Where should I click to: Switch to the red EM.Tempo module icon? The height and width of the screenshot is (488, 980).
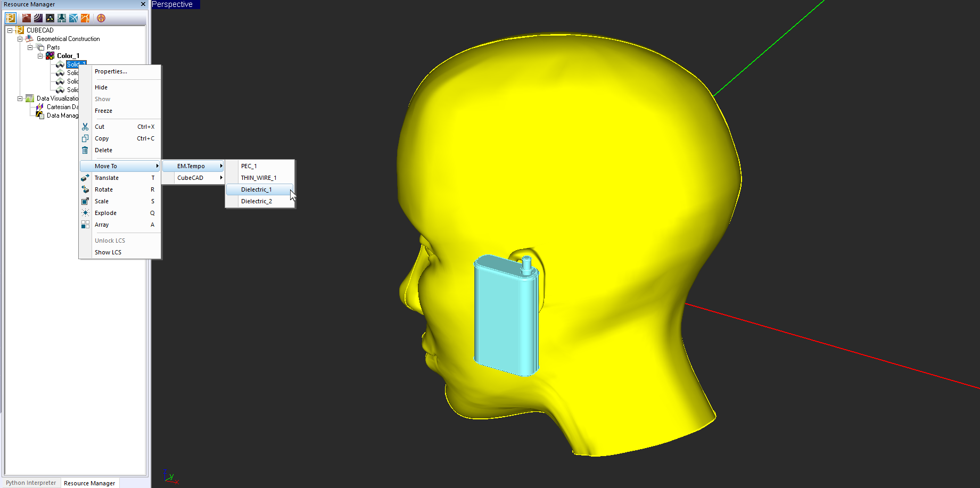26,18
